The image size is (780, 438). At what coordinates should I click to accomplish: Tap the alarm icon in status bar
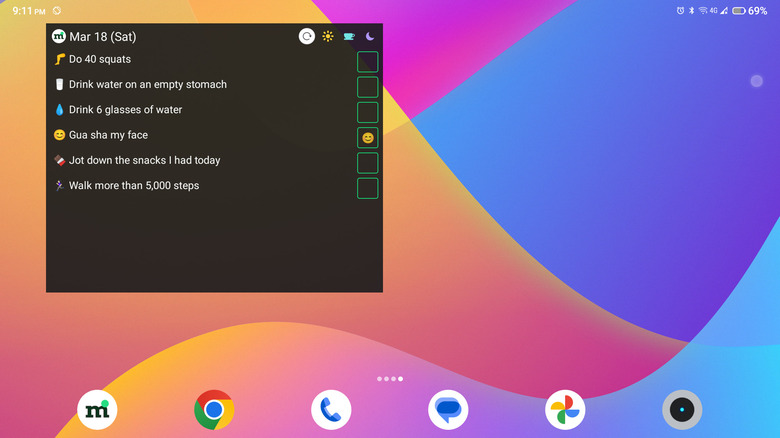(680, 10)
